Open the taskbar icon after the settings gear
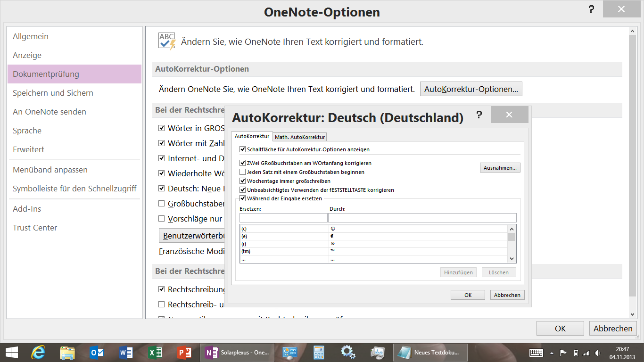Image resolution: width=644 pixels, height=362 pixels. pyautogui.click(x=378, y=352)
